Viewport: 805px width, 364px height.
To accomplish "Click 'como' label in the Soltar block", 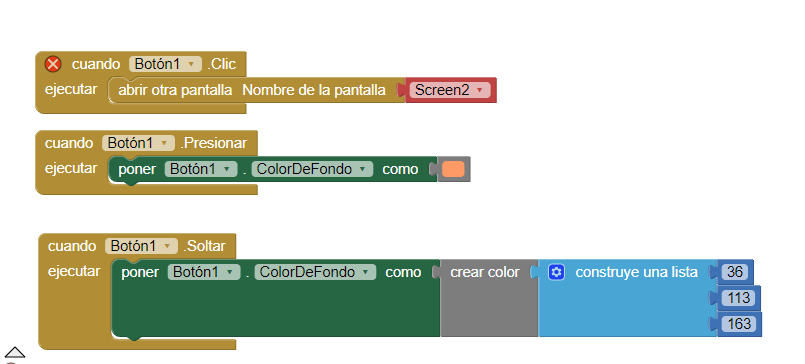I will point(403,272).
